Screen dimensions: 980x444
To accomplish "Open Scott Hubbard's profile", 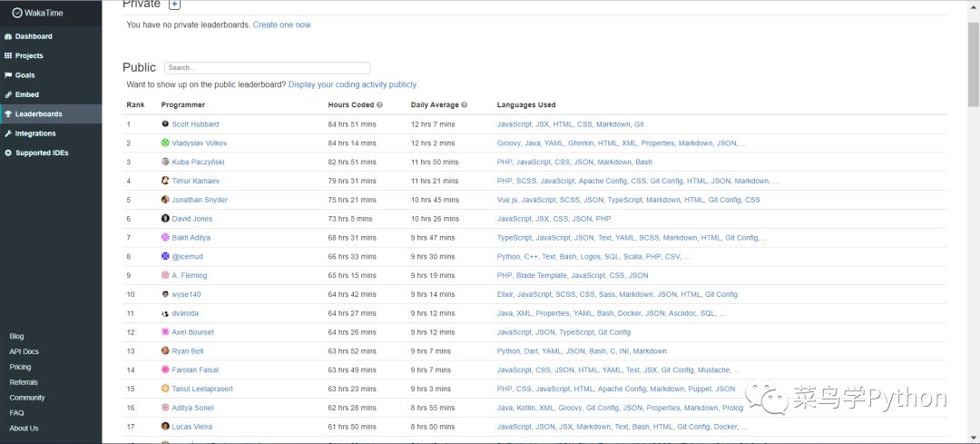I will point(195,124).
